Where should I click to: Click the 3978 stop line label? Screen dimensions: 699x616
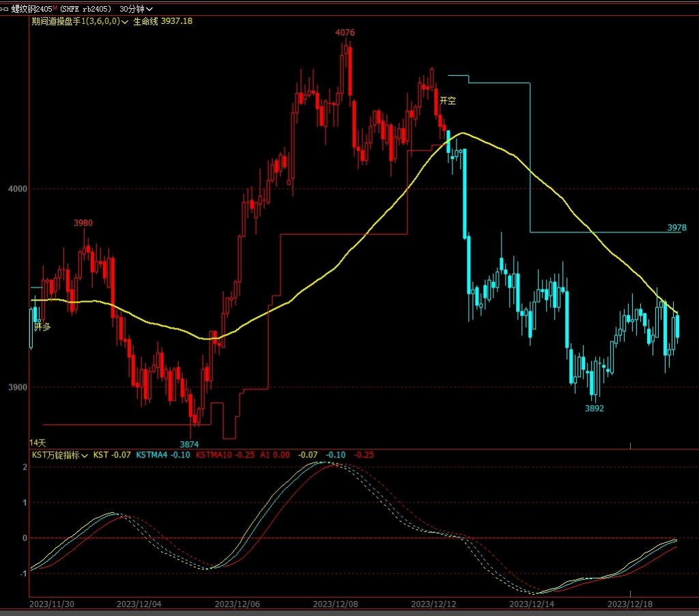pos(676,227)
